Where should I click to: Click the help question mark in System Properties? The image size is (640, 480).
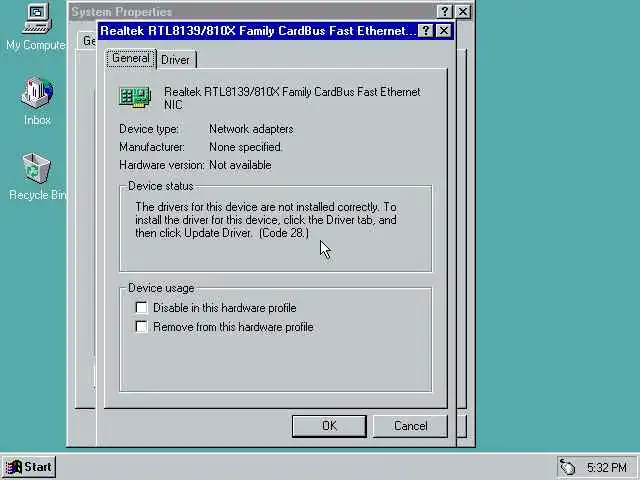(x=444, y=11)
